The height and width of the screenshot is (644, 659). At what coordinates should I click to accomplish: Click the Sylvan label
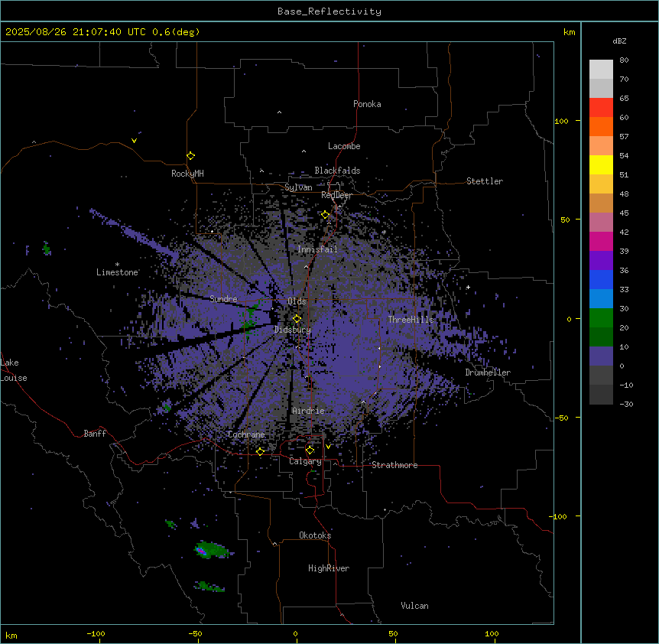(298, 187)
